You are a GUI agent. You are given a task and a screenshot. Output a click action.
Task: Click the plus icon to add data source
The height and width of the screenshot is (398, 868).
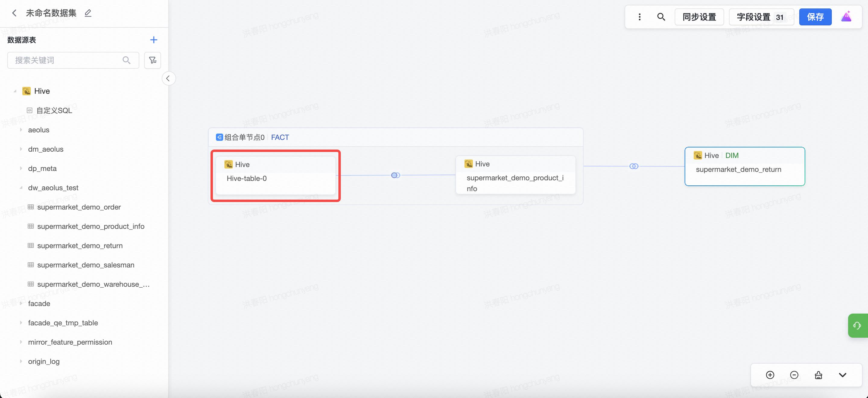(x=154, y=40)
